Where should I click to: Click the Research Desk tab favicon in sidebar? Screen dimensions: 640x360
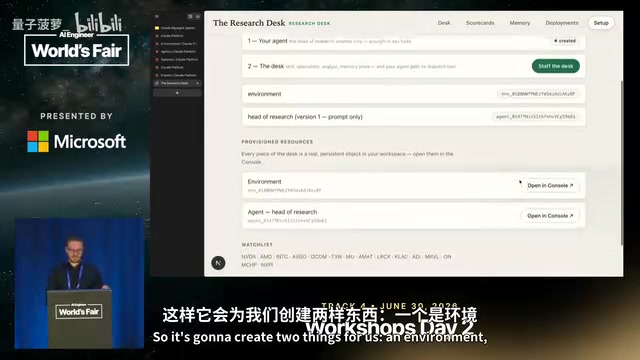(x=157, y=83)
